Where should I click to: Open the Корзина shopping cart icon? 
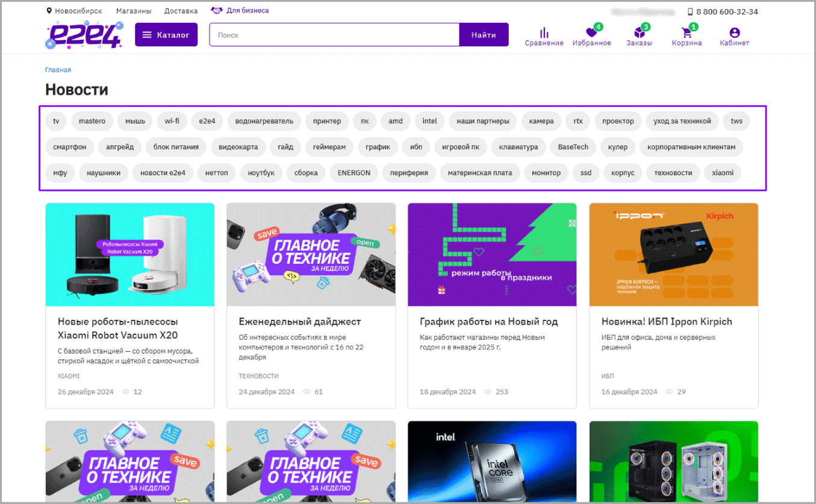[687, 33]
